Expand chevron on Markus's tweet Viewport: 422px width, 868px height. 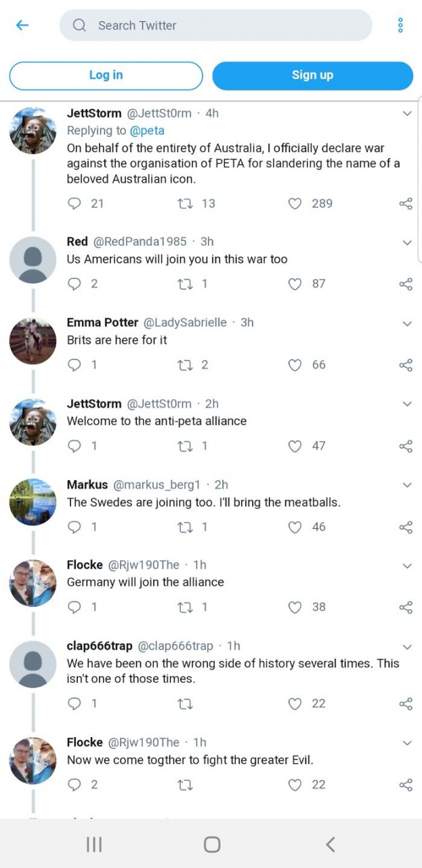point(407,485)
